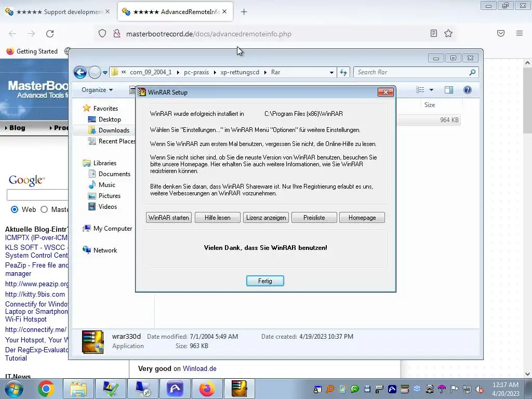Open Pictures library in navigation pane
The width and height of the screenshot is (532, 399).
click(x=109, y=196)
